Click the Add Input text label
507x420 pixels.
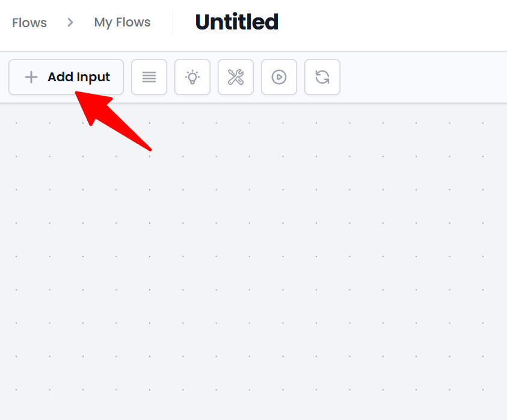click(79, 77)
